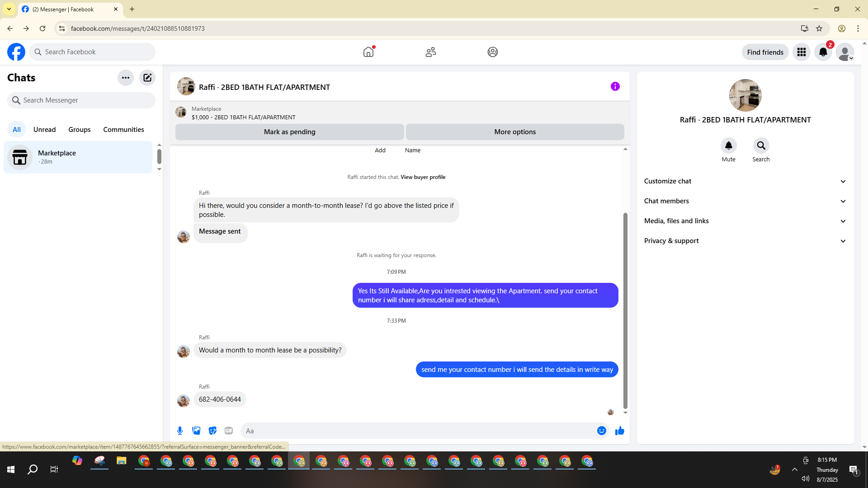Click Mark as pending button

coord(289,132)
